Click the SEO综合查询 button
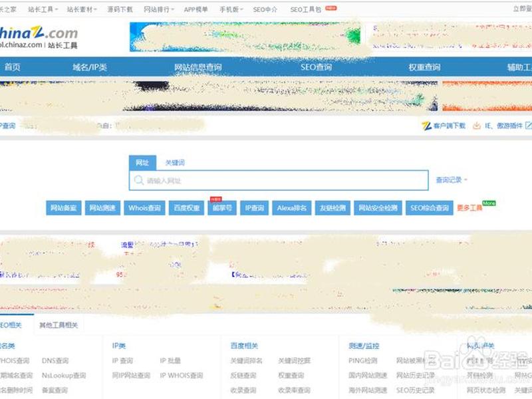The height and width of the screenshot is (399, 532). coord(429,207)
